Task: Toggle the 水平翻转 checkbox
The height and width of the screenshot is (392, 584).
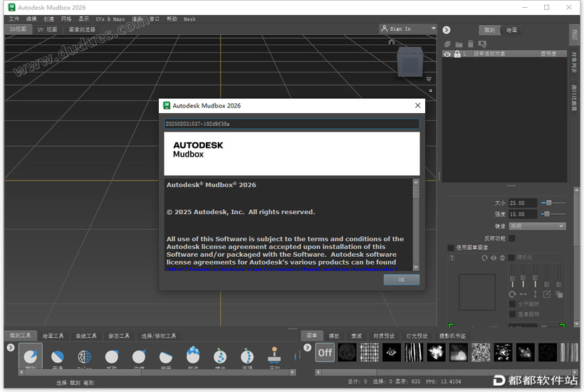Action: [x=513, y=304]
